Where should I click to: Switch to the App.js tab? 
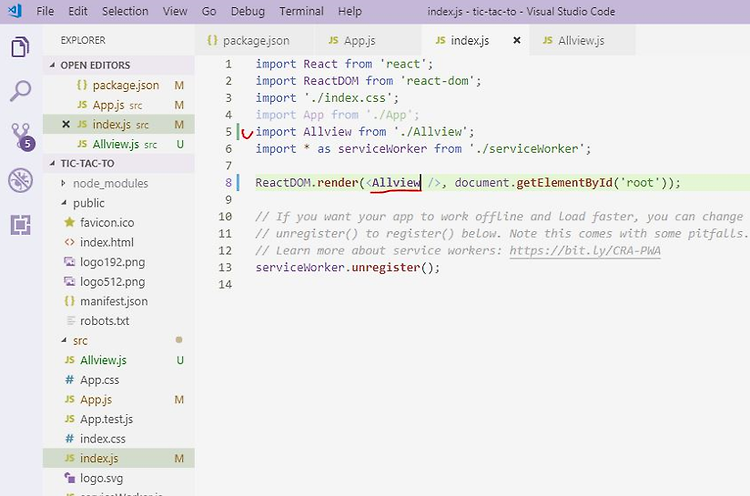pyautogui.click(x=367, y=41)
